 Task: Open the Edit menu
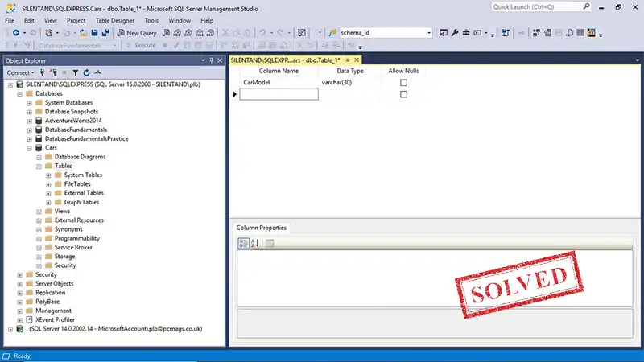pyautogui.click(x=29, y=20)
